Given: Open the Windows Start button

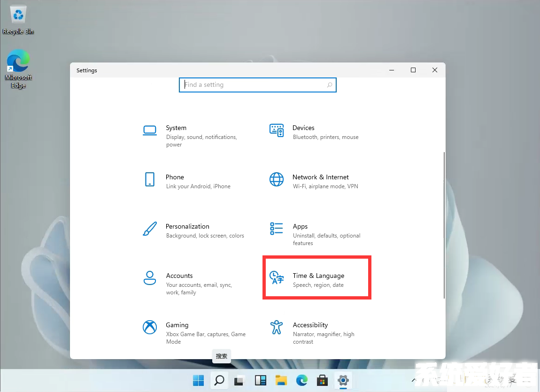Looking at the screenshot, I should pyautogui.click(x=198, y=380).
